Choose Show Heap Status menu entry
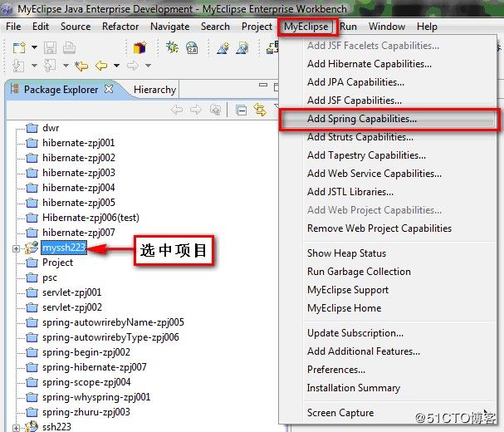 (x=388, y=253)
